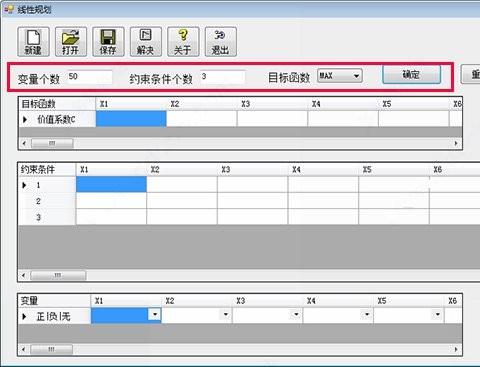Run the 解决 (Solve) tool
480x367 pixels.
(146, 42)
